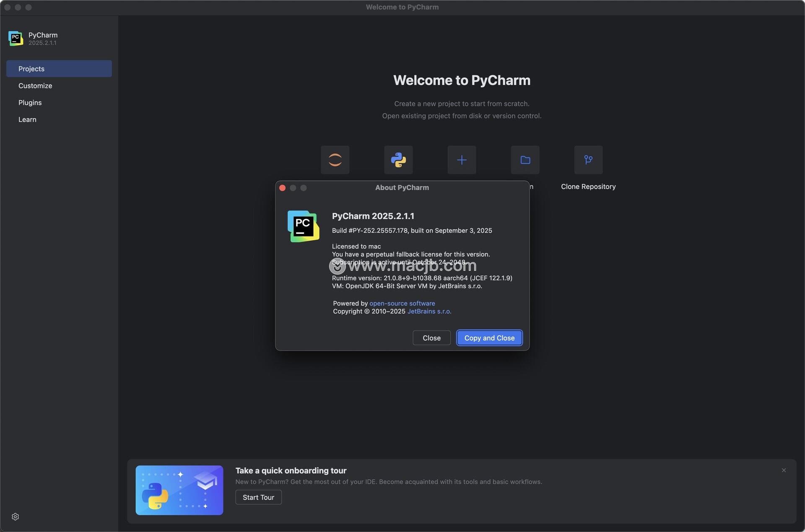
Task: Click the folder Open icon button
Action: tap(525, 160)
